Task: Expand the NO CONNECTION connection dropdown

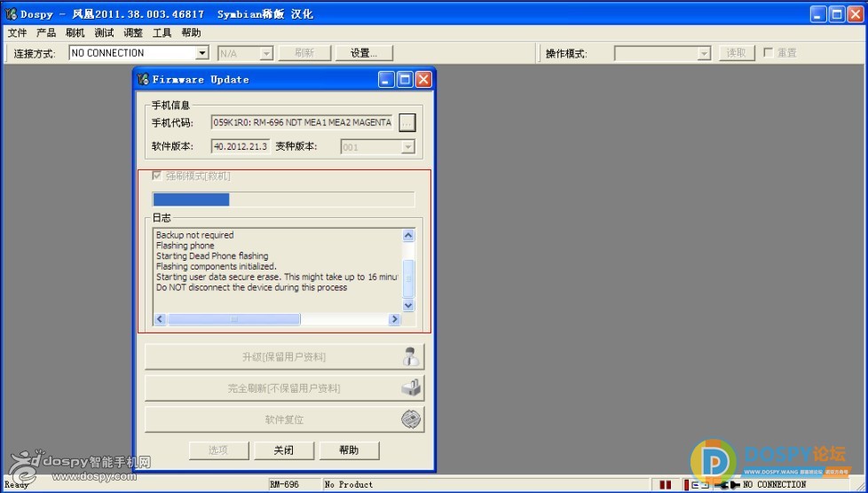Action: [x=202, y=53]
